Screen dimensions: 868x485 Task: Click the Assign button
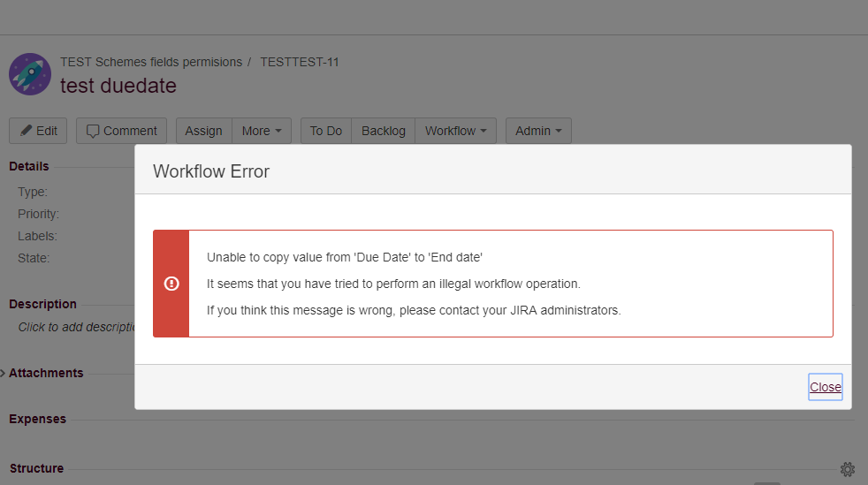tap(203, 131)
